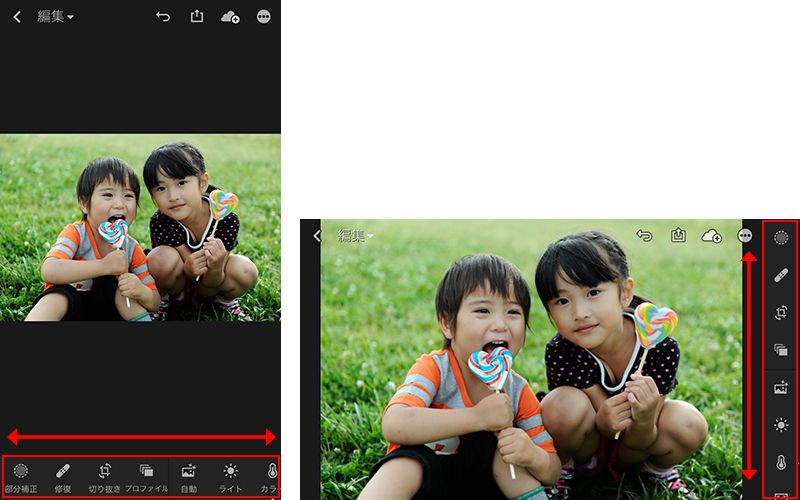Open 編集 dropdown in landscape view
Screen dimensions: 800x500
(356, 235)
